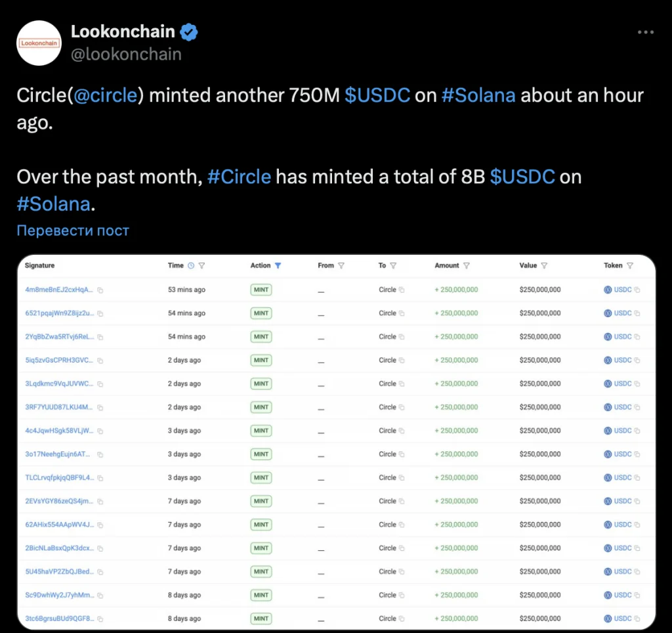Open the Value column filter
This screenshot has height=633, width=672.
pyautogui.click(x=545, y=265)
